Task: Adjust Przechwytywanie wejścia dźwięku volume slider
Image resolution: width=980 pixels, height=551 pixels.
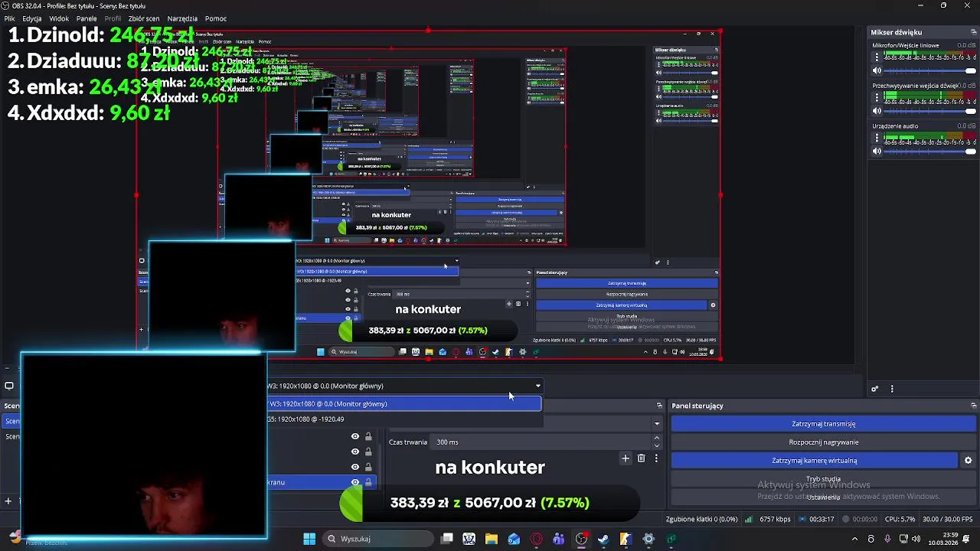Action: tap(930, 111)
